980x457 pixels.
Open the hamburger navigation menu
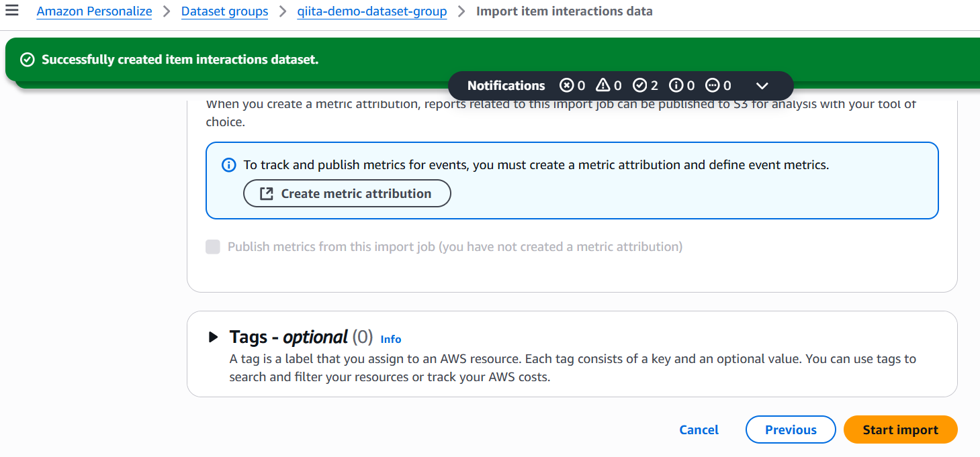point(11,11)
